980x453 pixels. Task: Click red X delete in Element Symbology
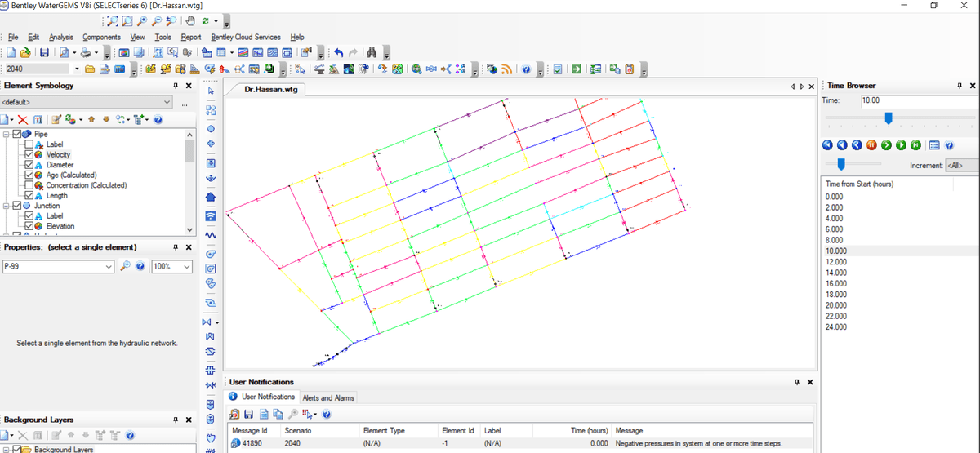point(23,120)
